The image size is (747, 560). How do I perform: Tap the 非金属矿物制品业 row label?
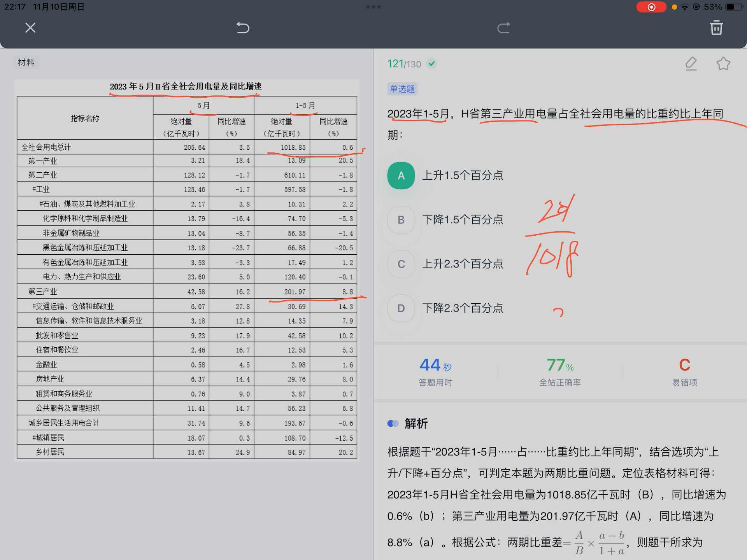pos(71,233)
